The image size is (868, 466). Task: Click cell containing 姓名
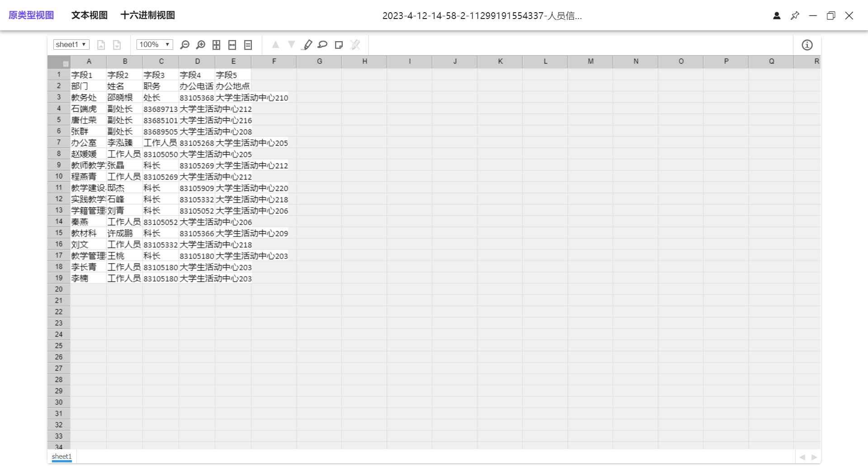click(125, 86)
